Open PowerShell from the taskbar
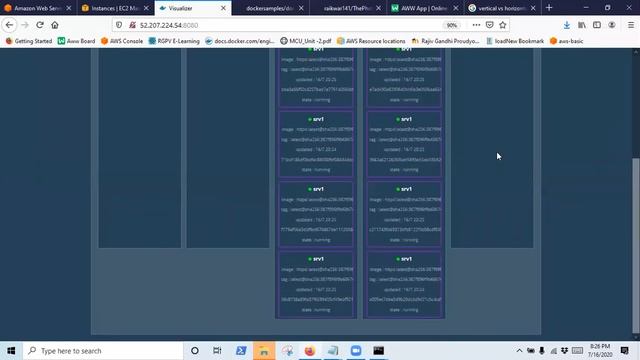This screenshot has width=640, height=360. (x=241, y=351)
